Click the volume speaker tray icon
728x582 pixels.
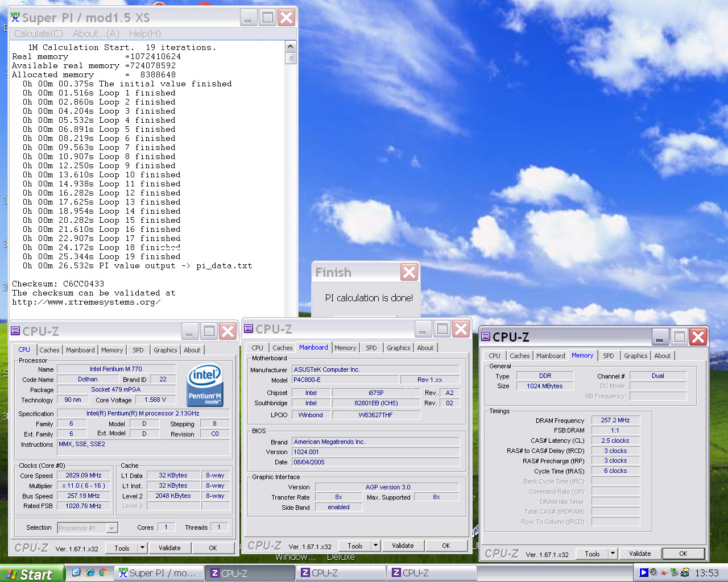point(653,572)
